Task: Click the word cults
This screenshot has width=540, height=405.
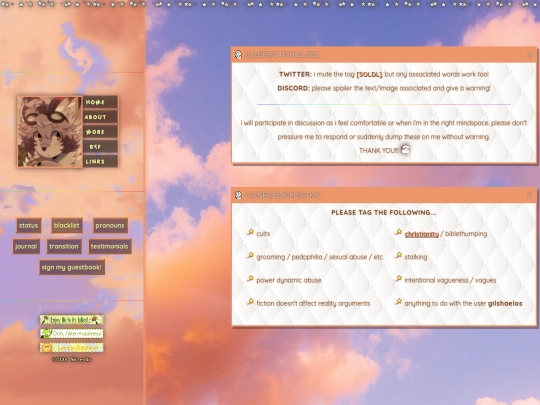Action: (263, 234)
